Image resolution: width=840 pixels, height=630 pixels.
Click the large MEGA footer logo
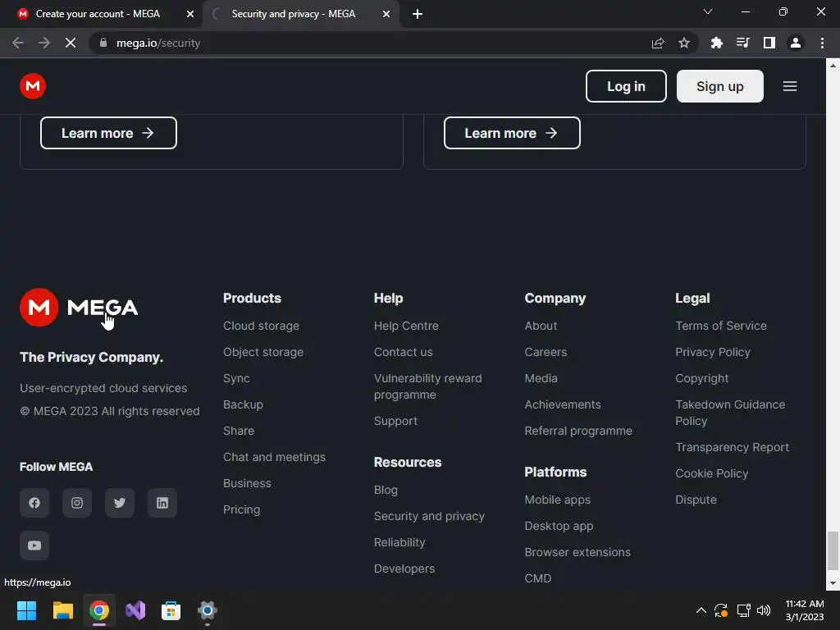pos(79,308)
